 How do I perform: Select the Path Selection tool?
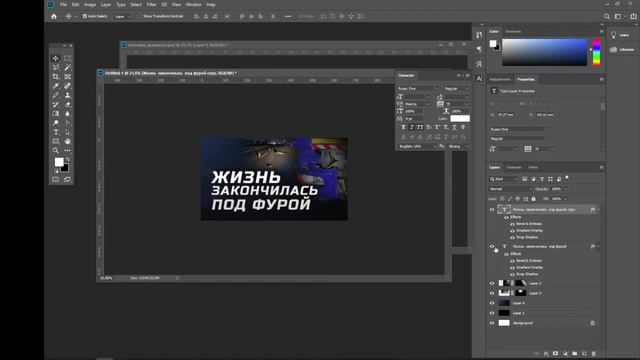point(67,132)
